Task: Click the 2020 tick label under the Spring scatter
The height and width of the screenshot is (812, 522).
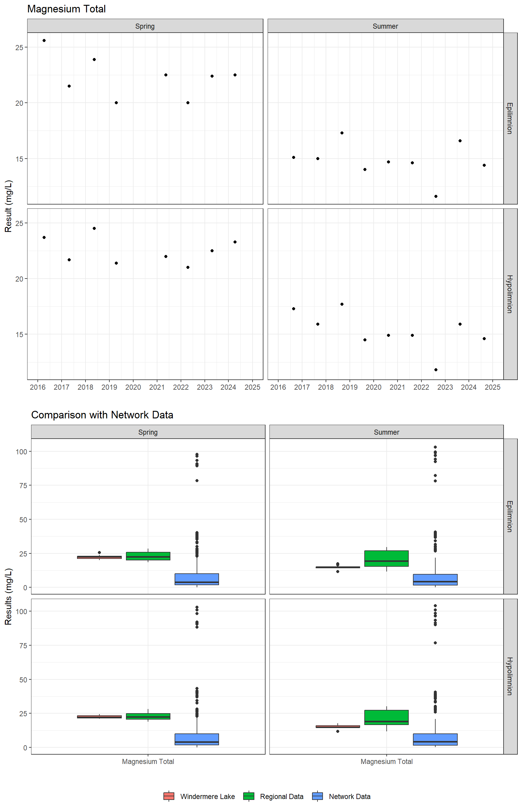Action: [133, 387]
